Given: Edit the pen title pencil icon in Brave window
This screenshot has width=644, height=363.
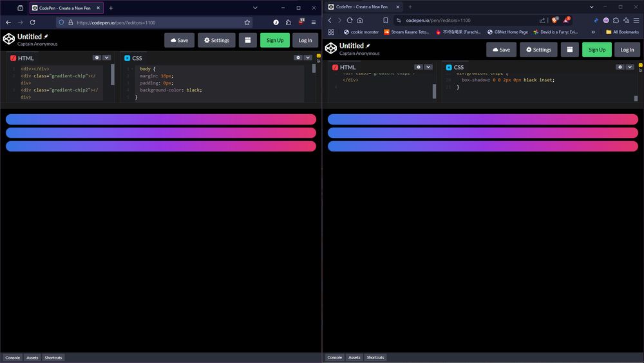Looking at the screenshot, I should [368, 46].
